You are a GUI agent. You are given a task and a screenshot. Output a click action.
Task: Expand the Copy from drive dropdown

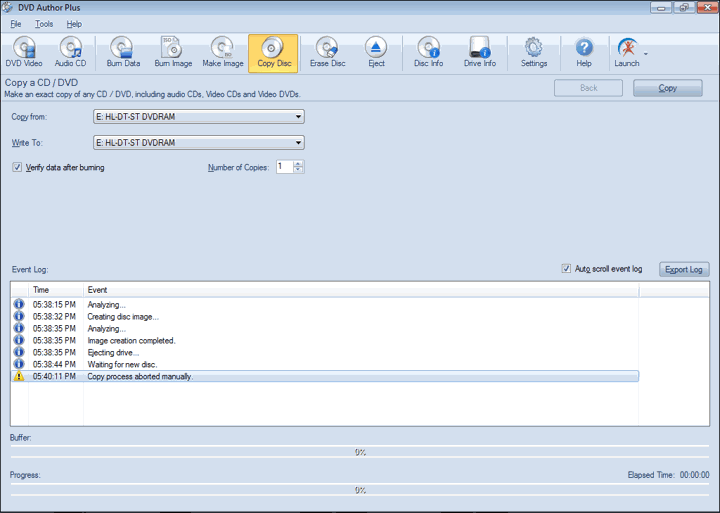coord(298,117)
